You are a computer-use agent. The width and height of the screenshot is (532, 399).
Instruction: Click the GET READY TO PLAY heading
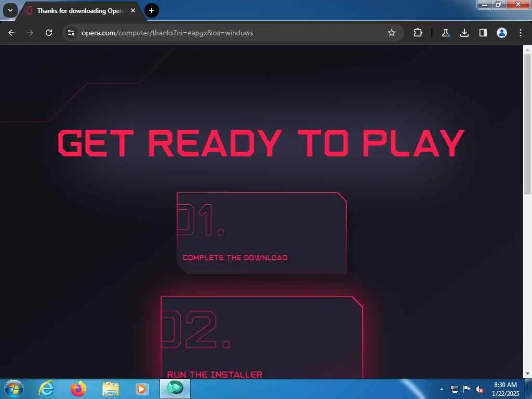(261, 143)
